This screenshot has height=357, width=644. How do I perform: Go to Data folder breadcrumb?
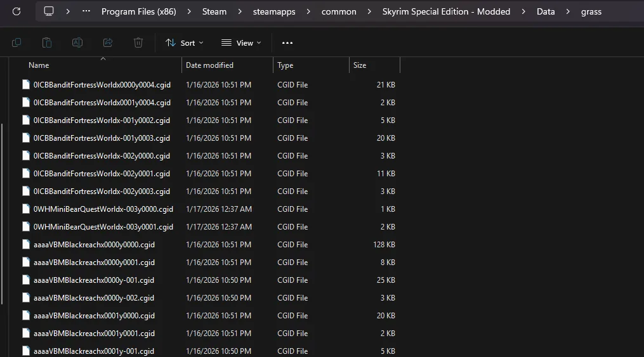[546, 11]
